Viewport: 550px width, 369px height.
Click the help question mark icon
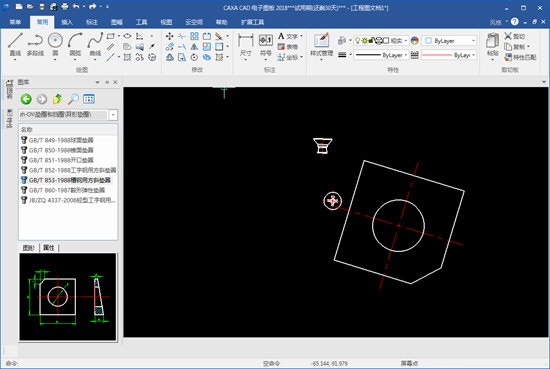point(515,22)
